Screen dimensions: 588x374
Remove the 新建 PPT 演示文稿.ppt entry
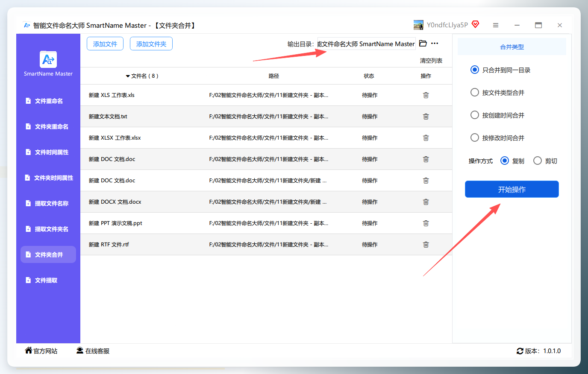tap(426, 223)
